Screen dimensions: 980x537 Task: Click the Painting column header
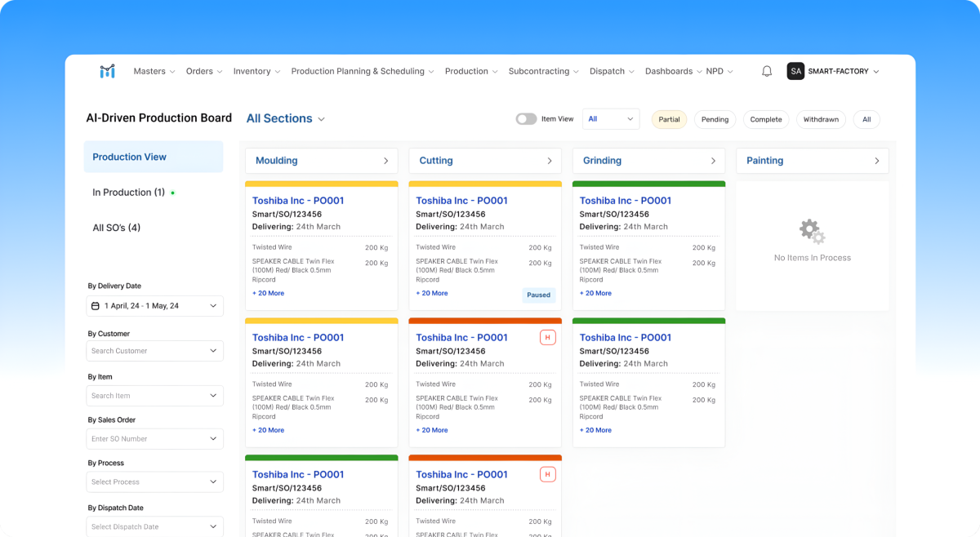pyautogui.click(x=813, y=161)
